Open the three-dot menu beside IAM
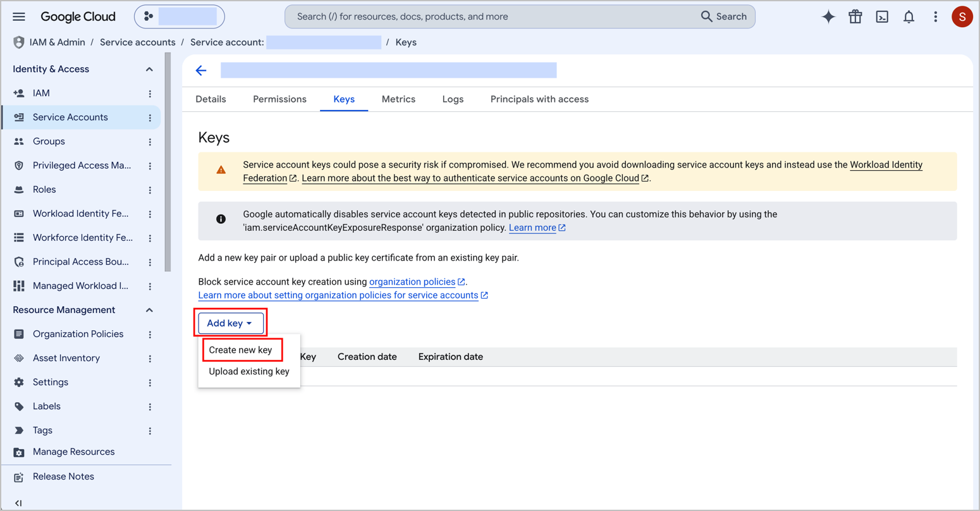Screen dimensions: 980x511 (x=150, y=94)
